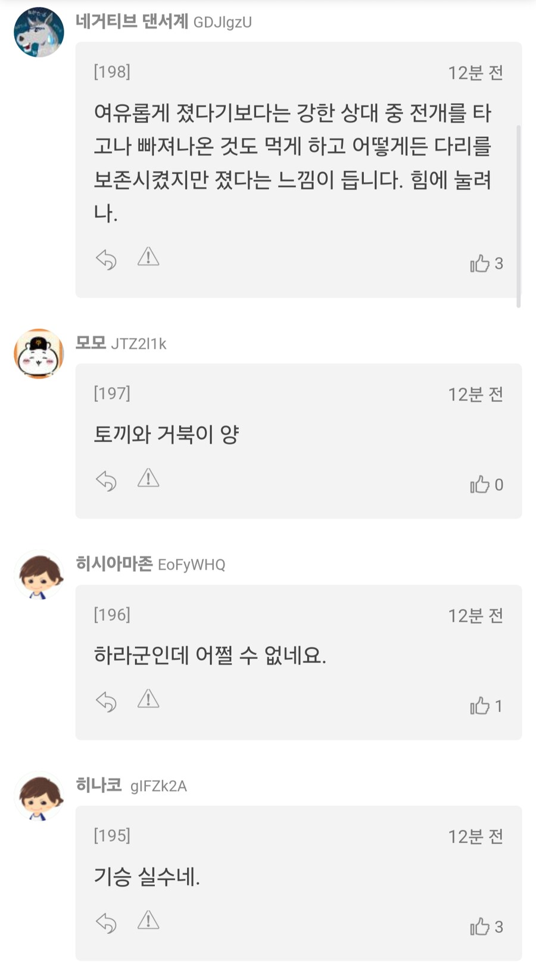Screen dimensions: 536x980
Task: Report comment [196] with warning icon
Action: 148,699
